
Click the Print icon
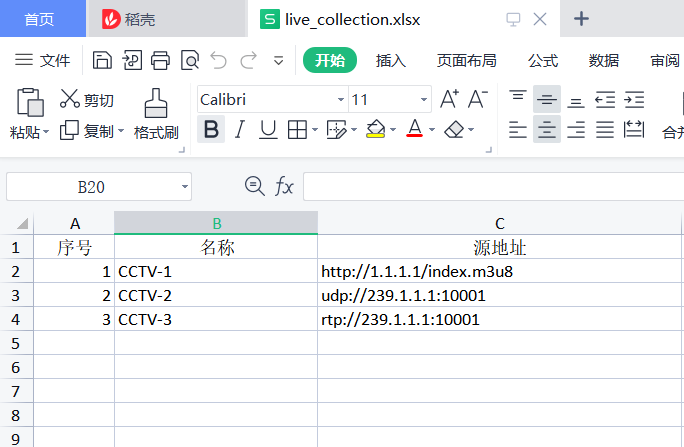click(x=160, y=61)
